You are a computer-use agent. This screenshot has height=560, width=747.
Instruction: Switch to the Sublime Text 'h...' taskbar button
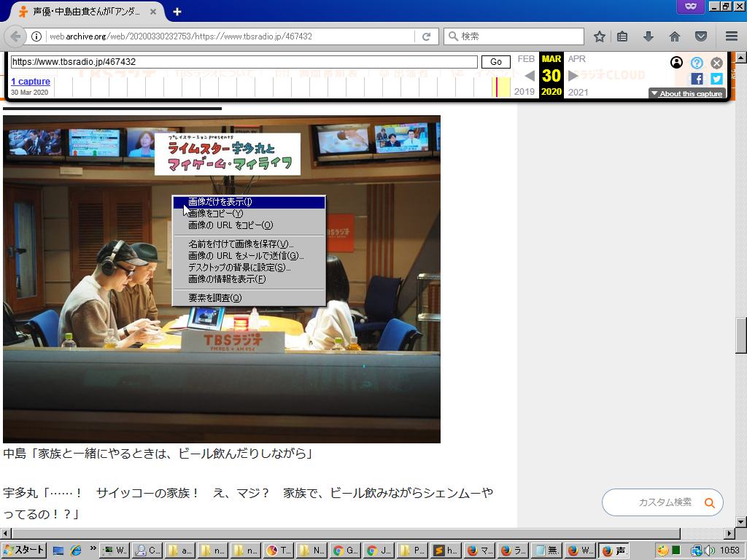coord(446,551)
